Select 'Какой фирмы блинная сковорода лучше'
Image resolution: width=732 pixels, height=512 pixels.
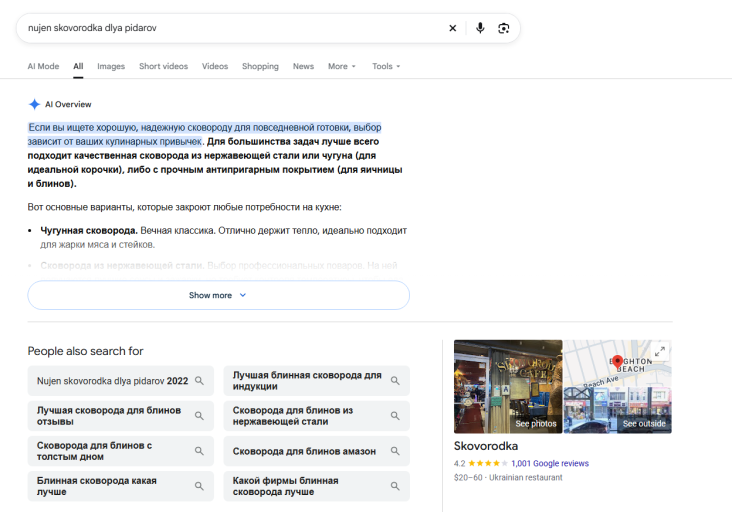[x=317, y=486]
